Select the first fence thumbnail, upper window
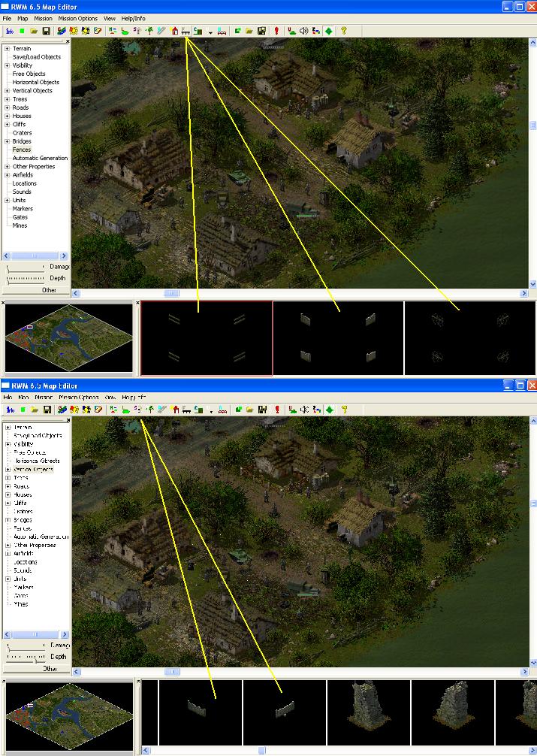Image resolution: width=537 pixels, height=756 pixels. point(207,338)
